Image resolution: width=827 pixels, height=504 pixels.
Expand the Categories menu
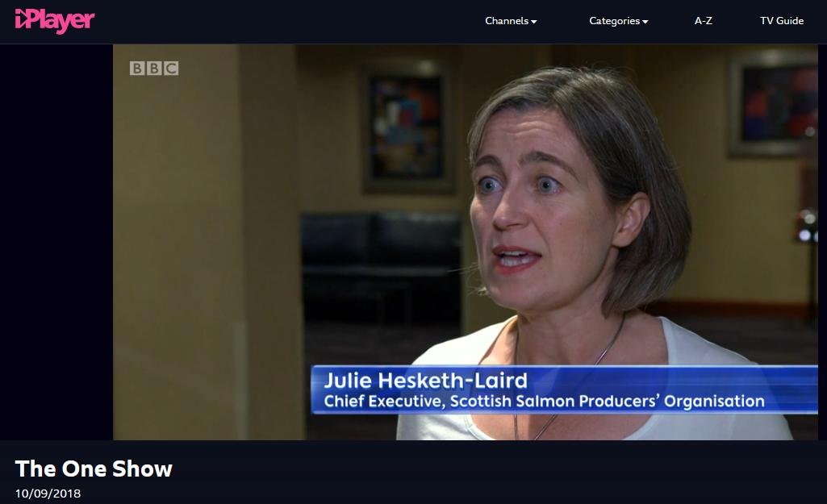pyautogui.click(x=618, y=21)
